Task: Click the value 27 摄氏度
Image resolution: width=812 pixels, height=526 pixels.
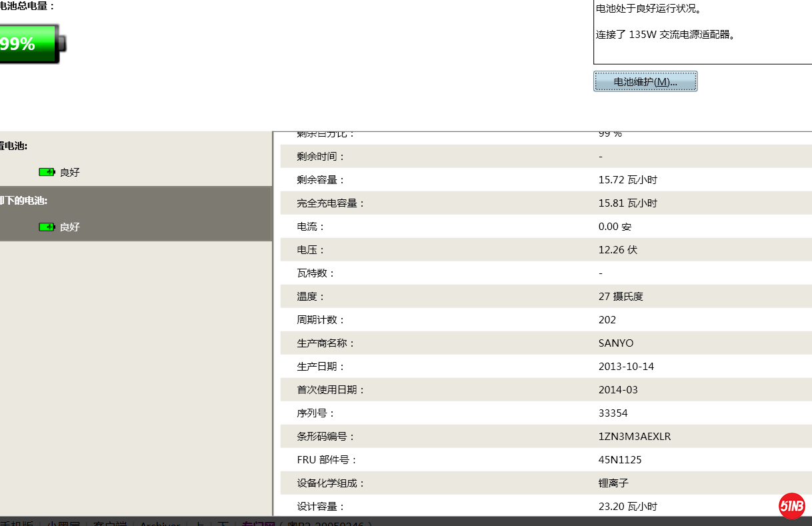Action: coord(621,297)
